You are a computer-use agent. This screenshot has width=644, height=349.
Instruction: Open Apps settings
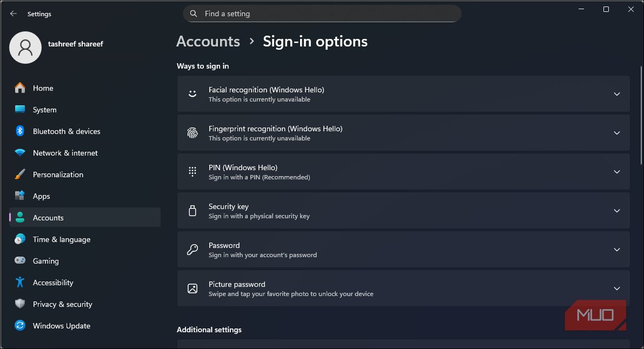tap(84, 196)
